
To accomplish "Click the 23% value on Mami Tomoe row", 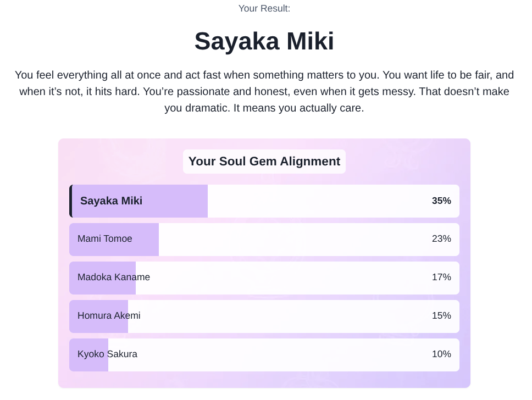I will (x=441, y=239).
